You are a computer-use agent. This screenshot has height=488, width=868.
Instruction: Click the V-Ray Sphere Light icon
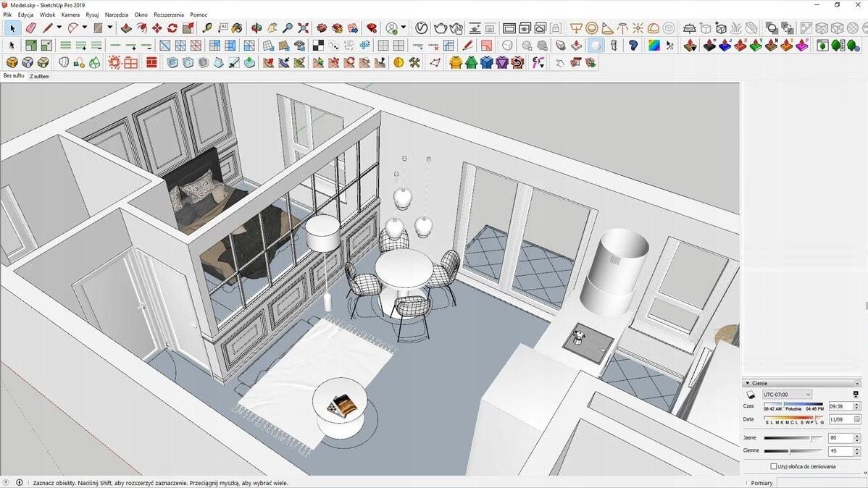(592, 28)
